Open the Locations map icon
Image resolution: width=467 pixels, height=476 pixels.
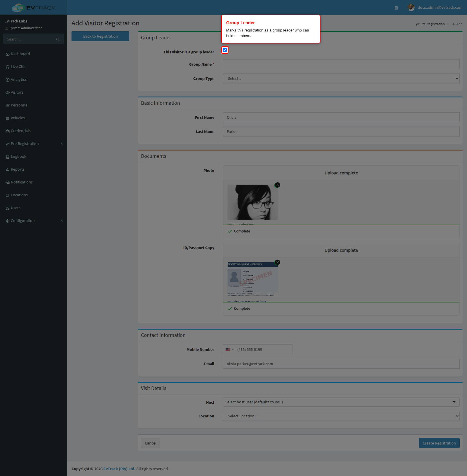tap(8, 195)
